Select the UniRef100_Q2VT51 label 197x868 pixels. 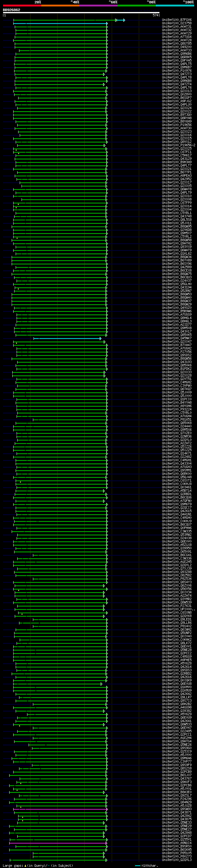tap(176, 379)
